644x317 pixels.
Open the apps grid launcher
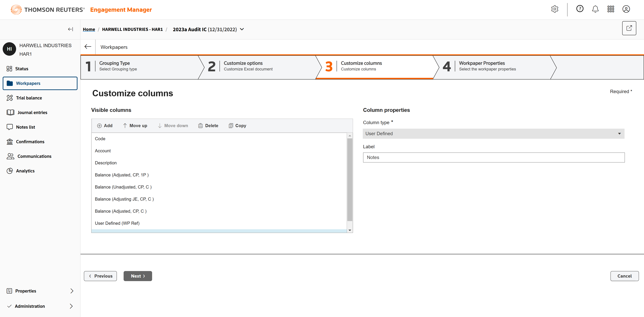click(610, 9)
